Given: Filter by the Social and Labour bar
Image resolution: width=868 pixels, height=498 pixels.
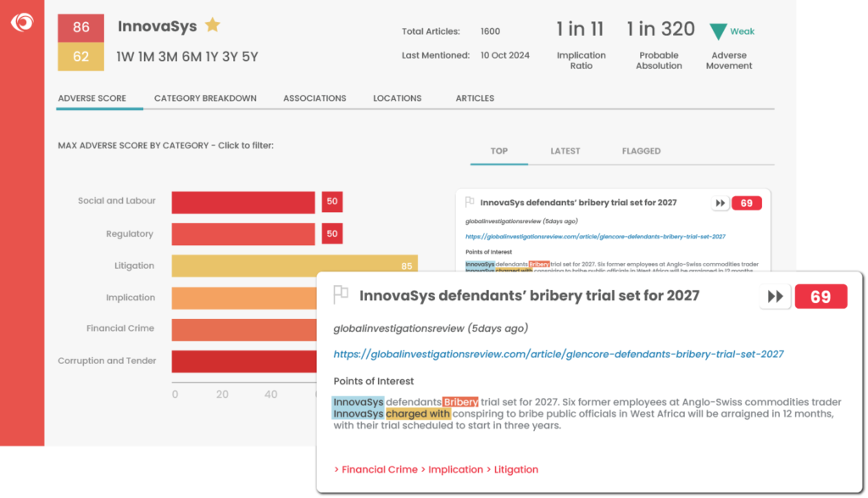Looking at the screenshot, I should pos(243,202).
